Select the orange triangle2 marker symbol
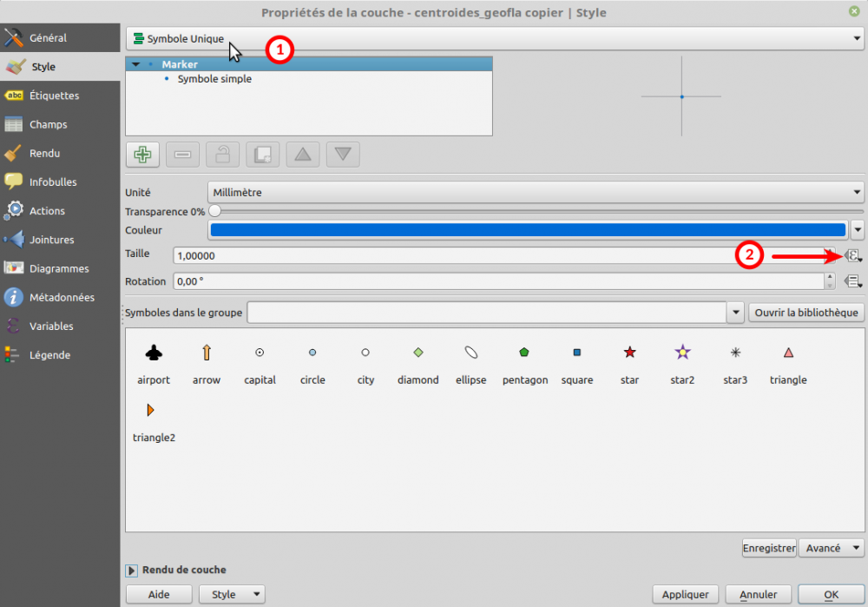The image size is (868, 607). [151, 410]
